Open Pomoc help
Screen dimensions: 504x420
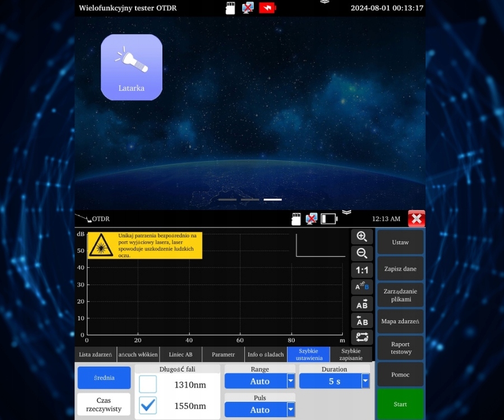click(x=400, y=375)
